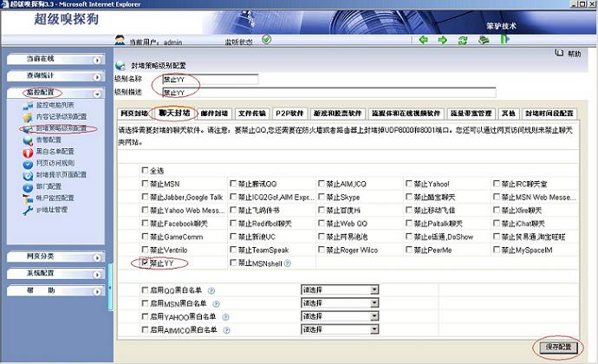Click the 黑白名单配置 sidebar icon
The image size is (598, 364).
click(28, 151)
